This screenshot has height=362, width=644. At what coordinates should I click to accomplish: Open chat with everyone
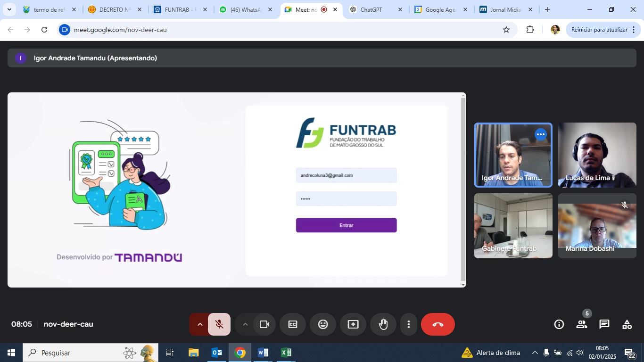click(x=604, y=324)
